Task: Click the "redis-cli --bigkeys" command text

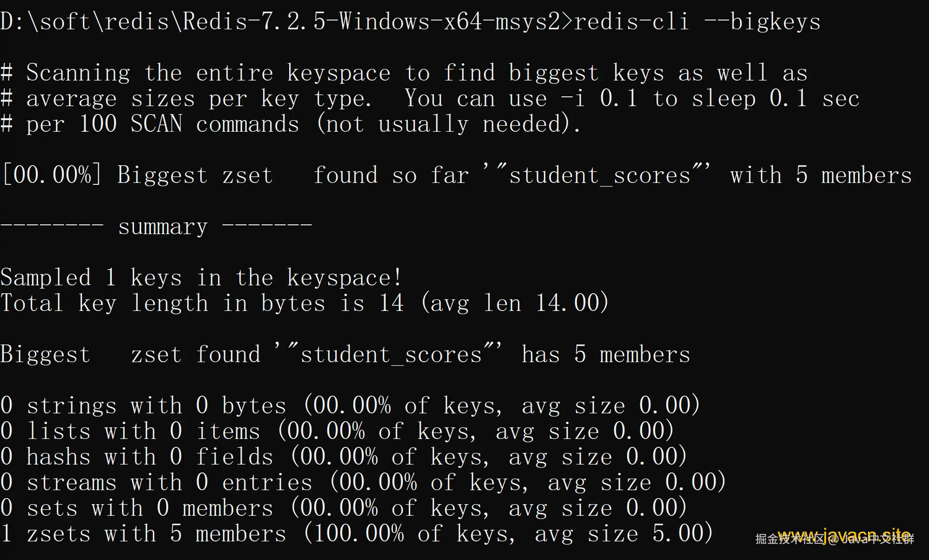Action: pos(697,21)
